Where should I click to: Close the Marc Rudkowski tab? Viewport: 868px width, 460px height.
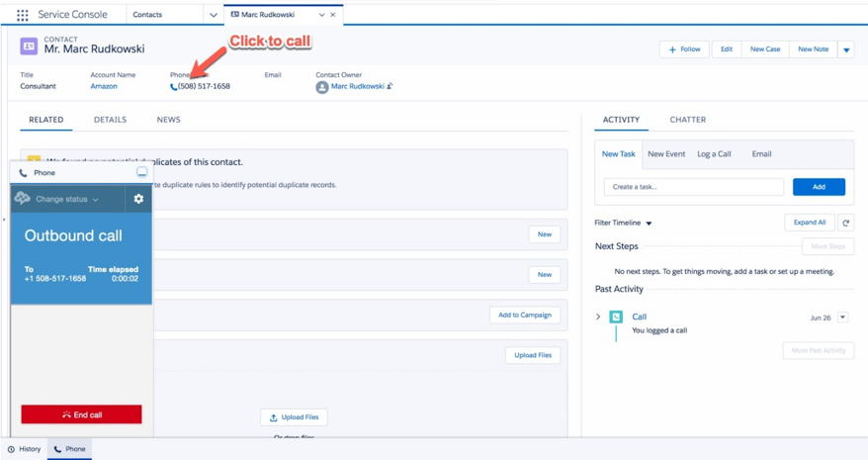click(333, 15)
